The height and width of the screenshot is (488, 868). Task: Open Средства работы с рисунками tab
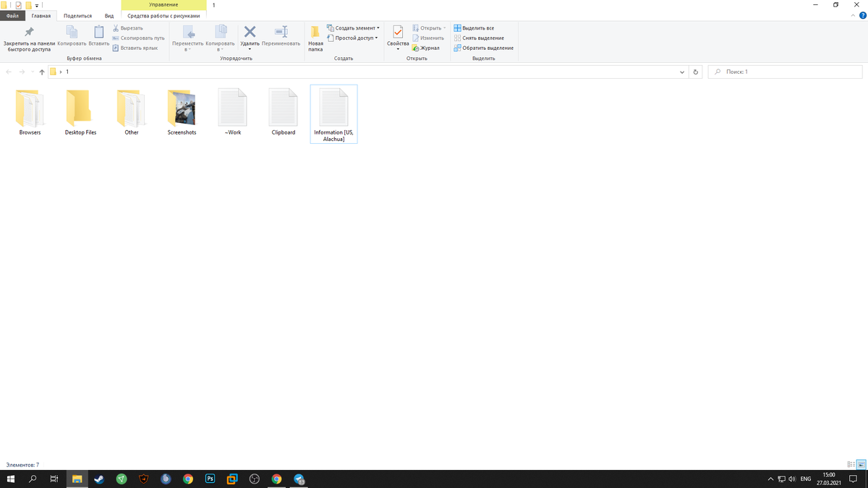pyautogui.click(x=163, y=15)
